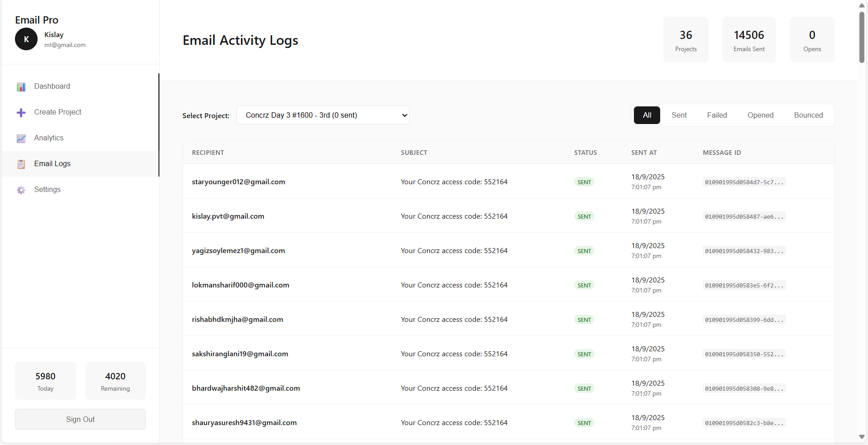
Task: Show only Failed emails
Action: [717, 115]
